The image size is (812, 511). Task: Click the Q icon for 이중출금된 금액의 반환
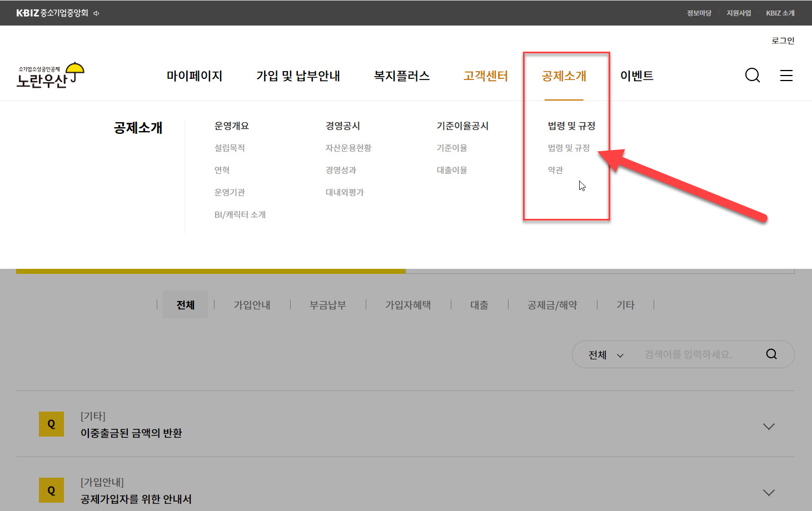click(51, 424)
